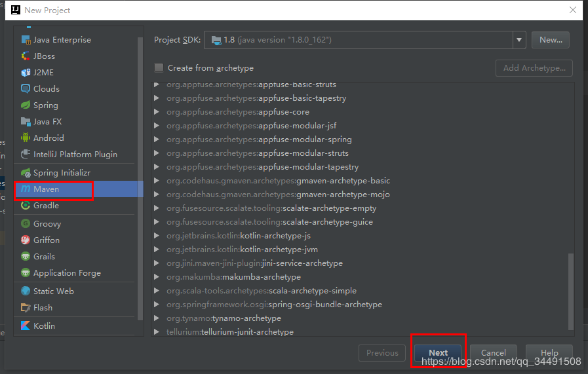Viewport: 588px width, 374px height.
Task: Click the JBoss project type icon
Action: point(26,56)
